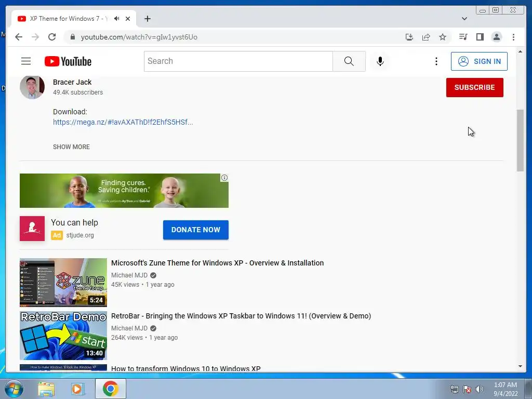The height and width of the screenshot is (399, 532).
Task: Open the mega.nz download link
Action: [123, 122]
